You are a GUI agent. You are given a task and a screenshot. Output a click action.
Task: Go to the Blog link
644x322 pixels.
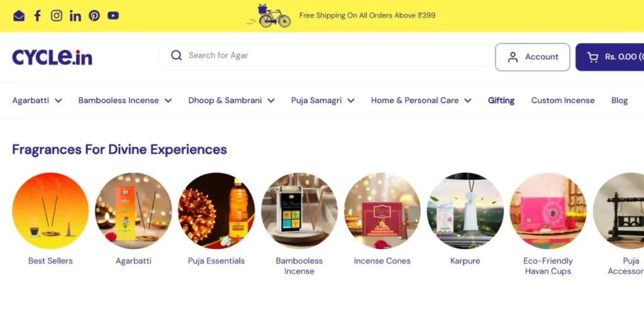pyautogui.click(x=619, y=101)
